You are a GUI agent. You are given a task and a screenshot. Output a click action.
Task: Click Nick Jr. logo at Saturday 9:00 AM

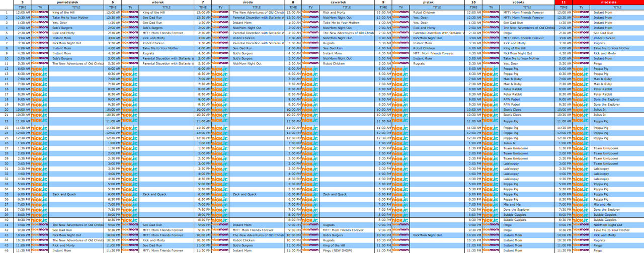pyautogui.click(x=491, y=99)
